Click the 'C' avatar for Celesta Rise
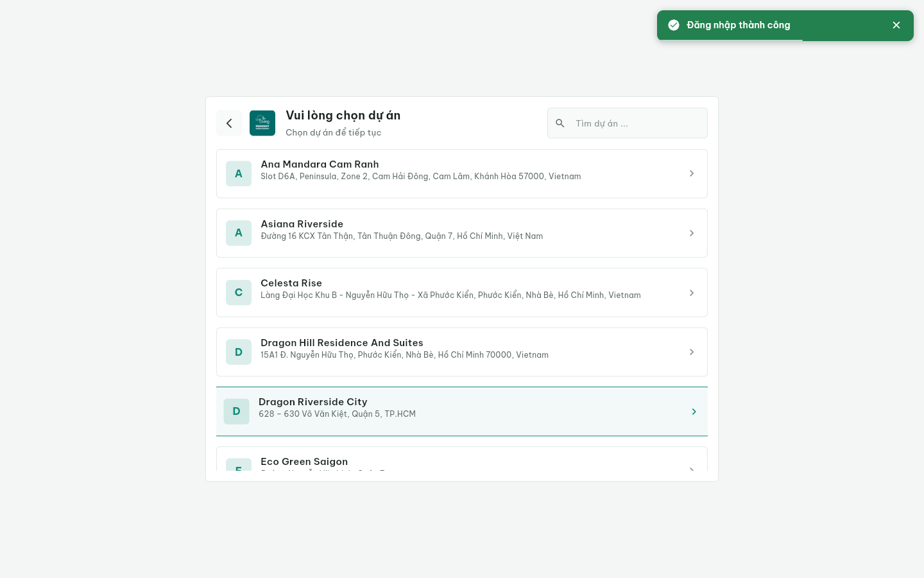The image size is (924, 578). click(x=239, y=292)
